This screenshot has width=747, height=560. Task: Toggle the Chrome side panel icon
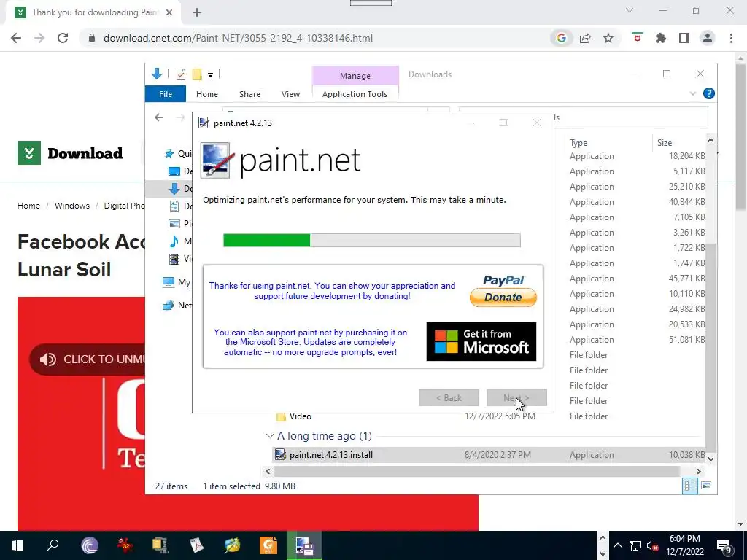click(x=684, y=38)
